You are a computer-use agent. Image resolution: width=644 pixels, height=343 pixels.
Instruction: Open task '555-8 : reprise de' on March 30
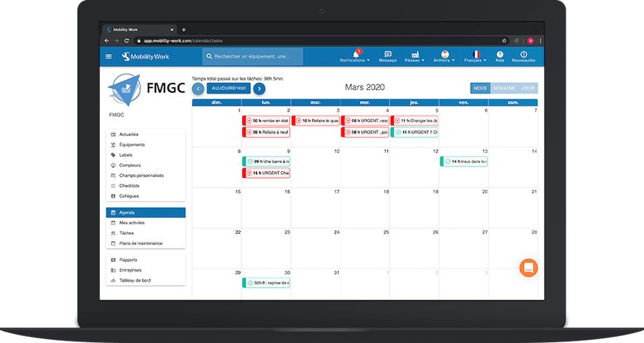(266, 283)
